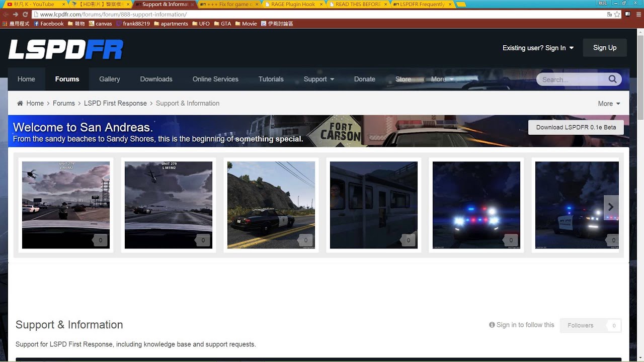Go to Forums breadcrumb link
644x362 pixels.
(x=64, y=103)
